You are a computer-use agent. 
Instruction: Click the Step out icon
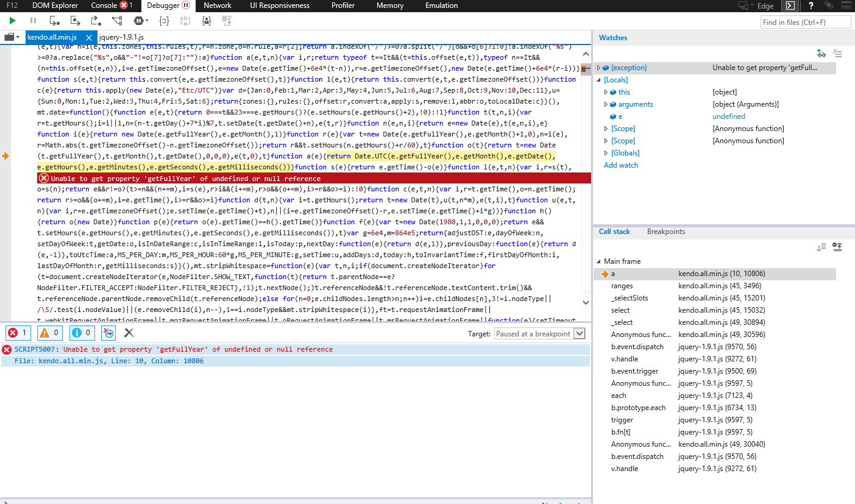pos(97,21)
